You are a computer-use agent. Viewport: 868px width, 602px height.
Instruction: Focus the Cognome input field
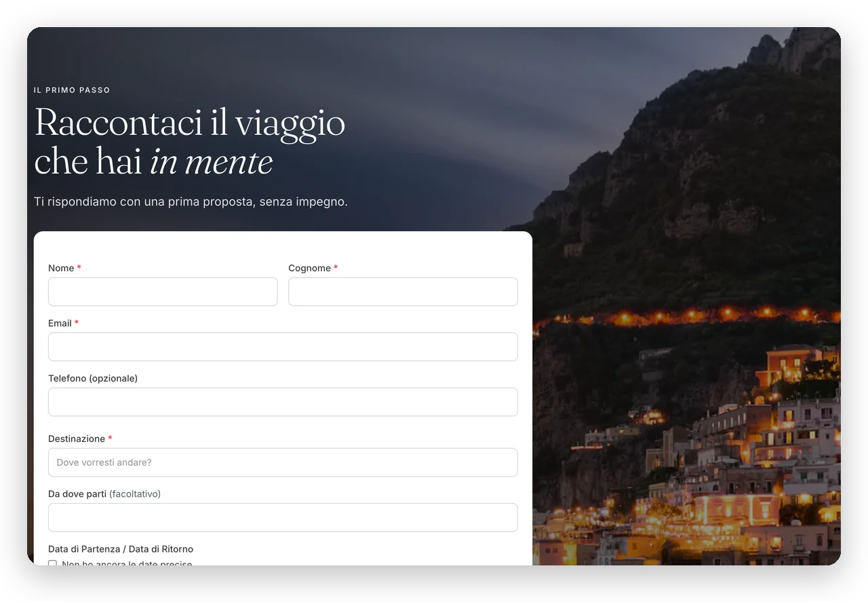point(403,292)
